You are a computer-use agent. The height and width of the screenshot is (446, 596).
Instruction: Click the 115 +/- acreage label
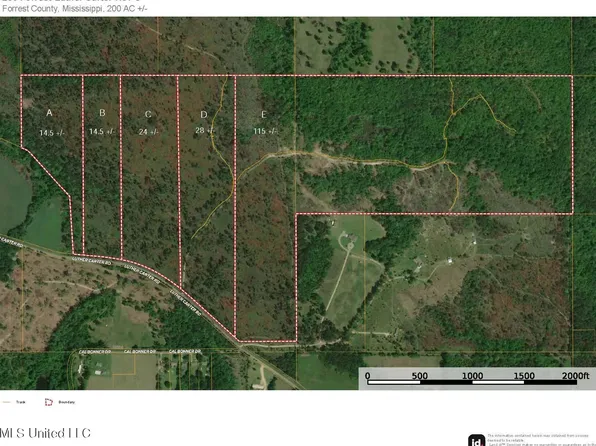(x=265, y=131)
